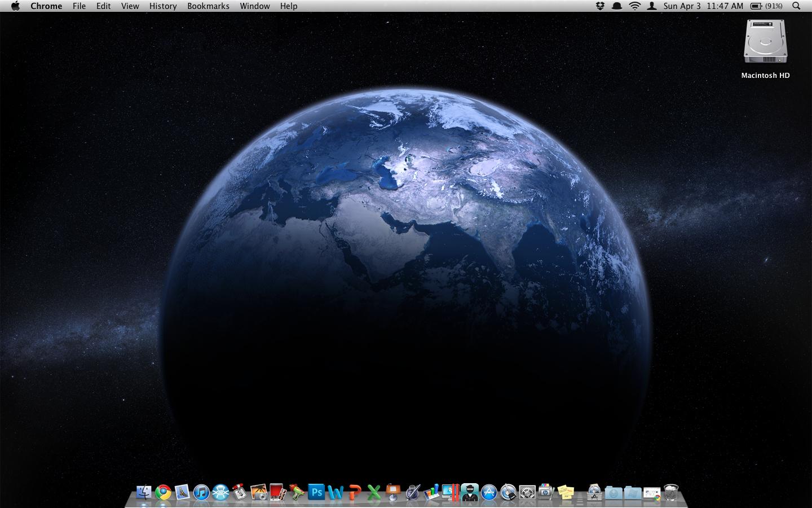This screenshot has width=812, height=508.
Task: Open the Bookmarks menu
Action: pyautogui.click(x=208, y=6)
